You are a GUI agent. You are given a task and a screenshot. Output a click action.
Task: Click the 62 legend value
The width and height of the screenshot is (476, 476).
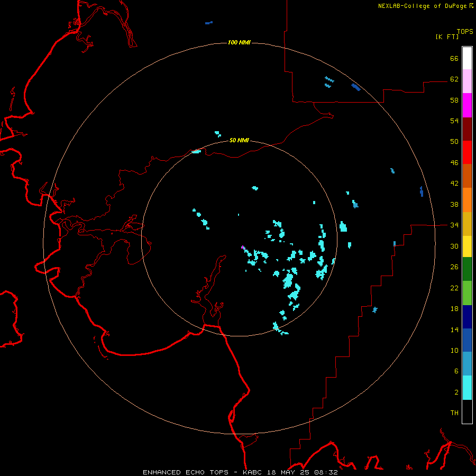(454, 79)
